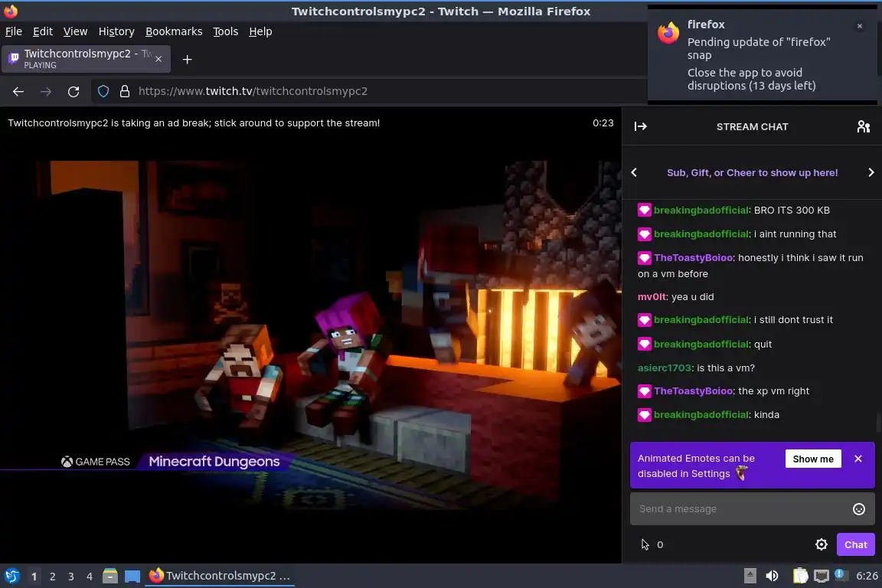
Task: View site security lock info
Action: [x=125, y=91]
